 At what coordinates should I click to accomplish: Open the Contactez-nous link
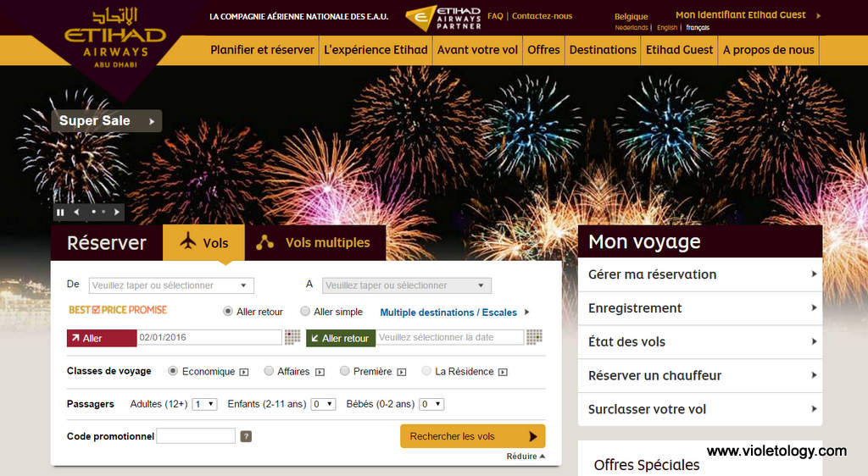[x=542, y=16]
